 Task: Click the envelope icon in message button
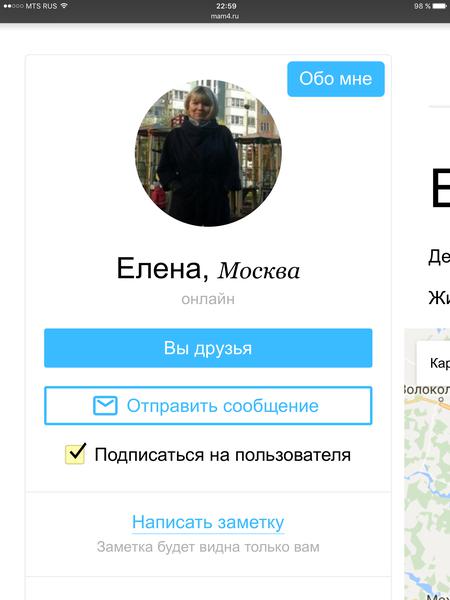tap(105, 406)
